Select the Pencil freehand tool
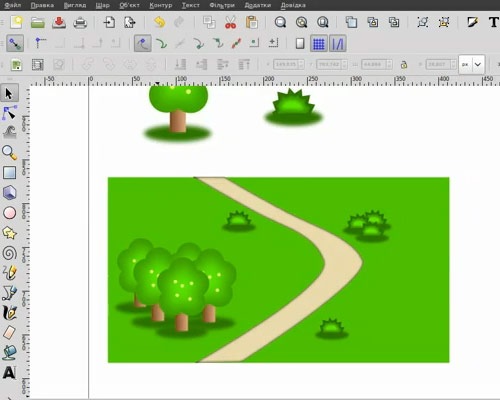The image size is (500, 400). 9,273
